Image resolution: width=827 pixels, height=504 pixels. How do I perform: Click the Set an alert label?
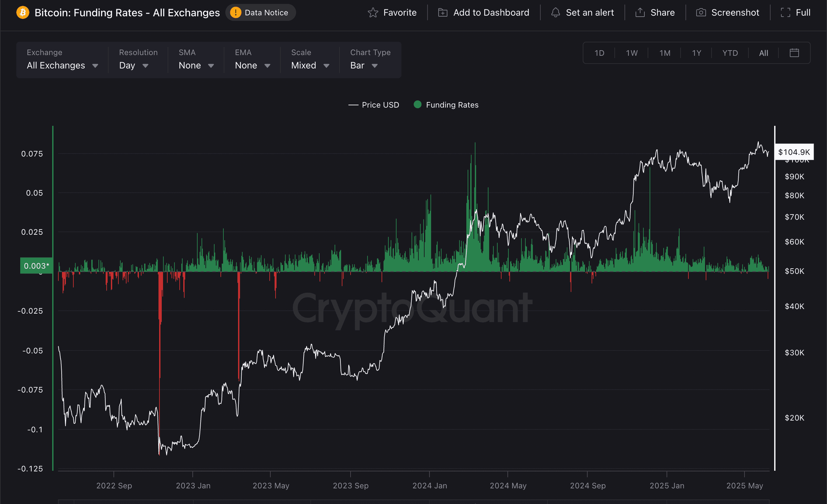[590, 13]
